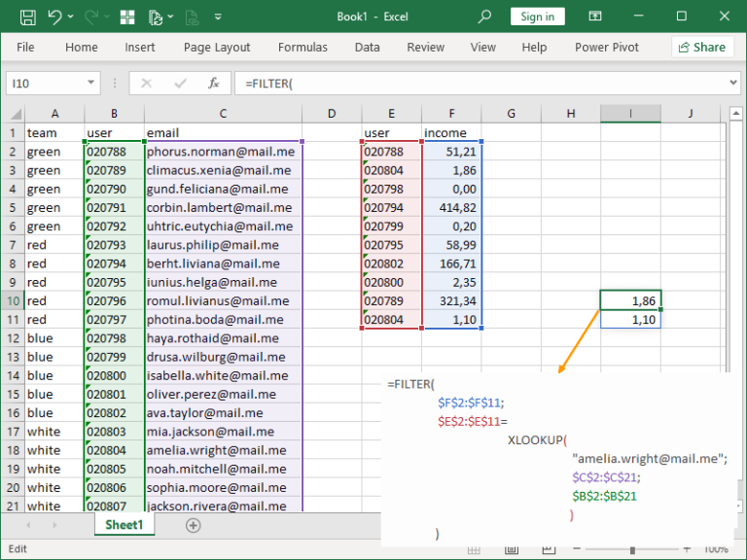Click user cell 020804 in E3
The image size is (747, 560).
[392, 170]
